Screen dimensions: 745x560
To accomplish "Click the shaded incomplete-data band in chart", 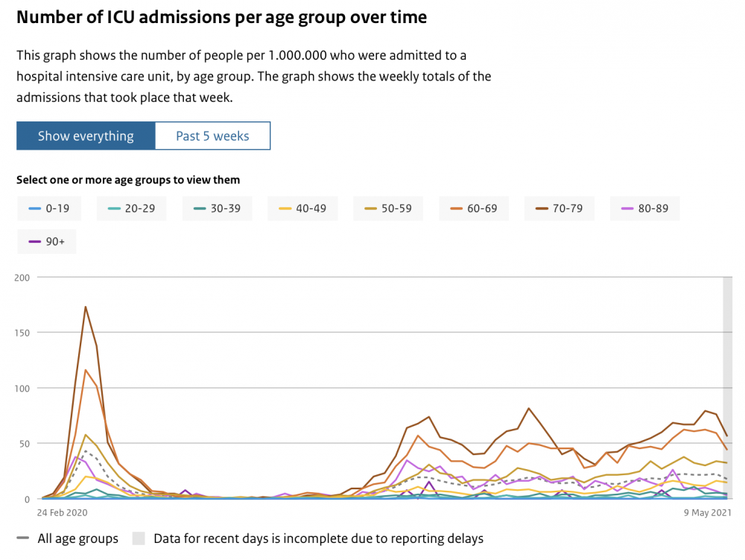I will click(x=727, y=387).
